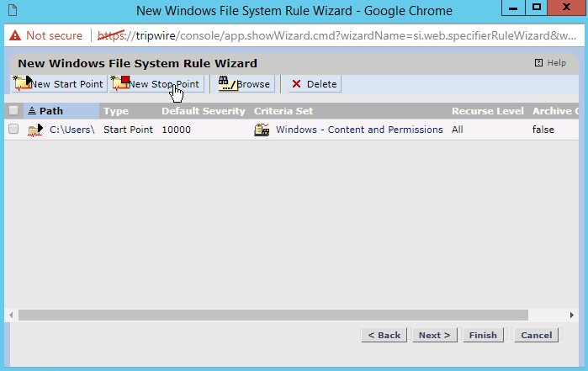Viewport: 588px width, 371px height.
Task: Click the red X Delete icon
Action: [x=296, y=84]
